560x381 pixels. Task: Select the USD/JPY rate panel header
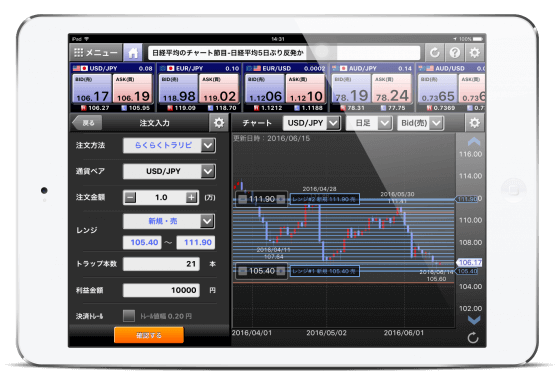point(112,68)
